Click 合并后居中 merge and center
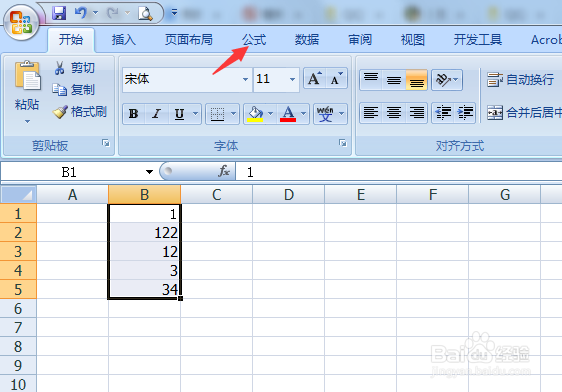This screenshot has height=392, width=562. click(524, 113)
